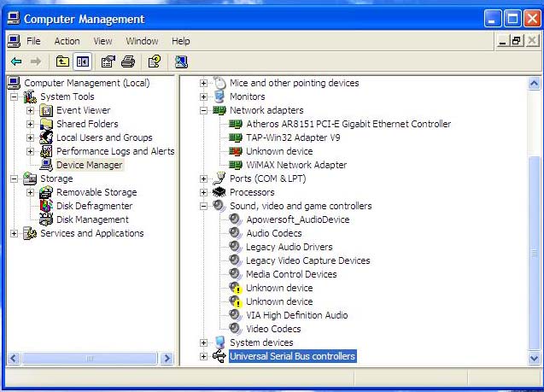Click device list scrollbar down arrow

click(534, 358)
